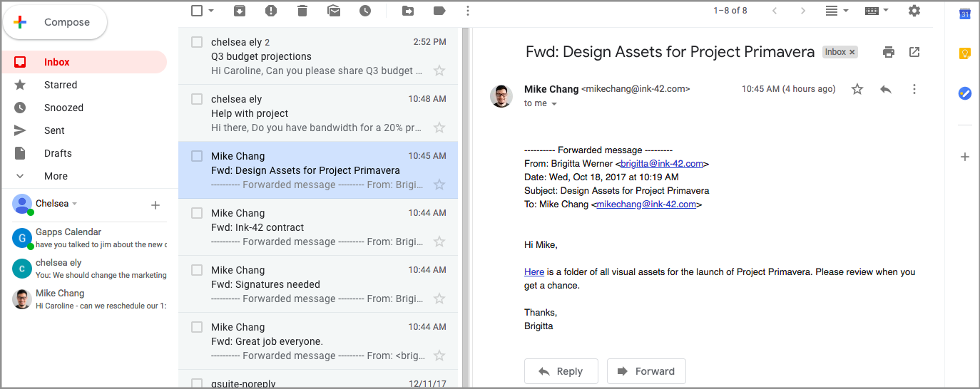Open the Labels tag icon
The width and height of the screenshot is (980, 389).
coord(439,11)
